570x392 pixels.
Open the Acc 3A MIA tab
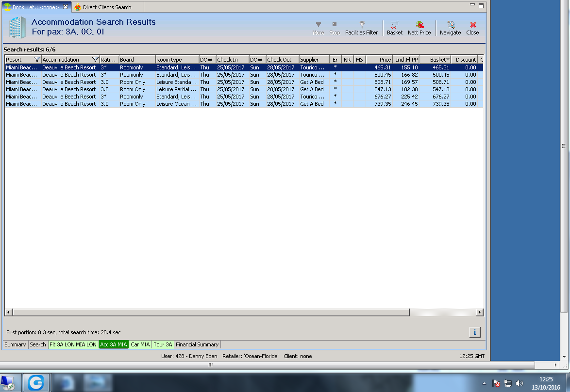pyautogui.click(x=114, y=344)
